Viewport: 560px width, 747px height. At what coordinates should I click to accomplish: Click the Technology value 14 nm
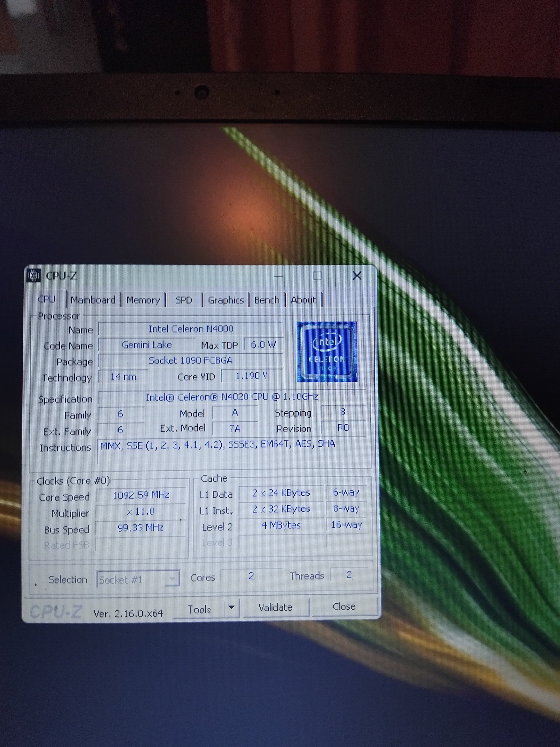click(123, 376)
